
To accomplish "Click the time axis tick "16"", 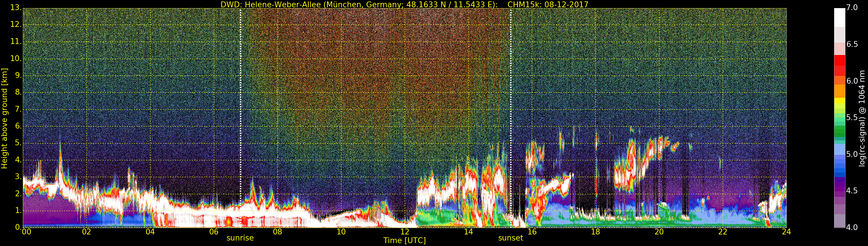I will point(532,232).
